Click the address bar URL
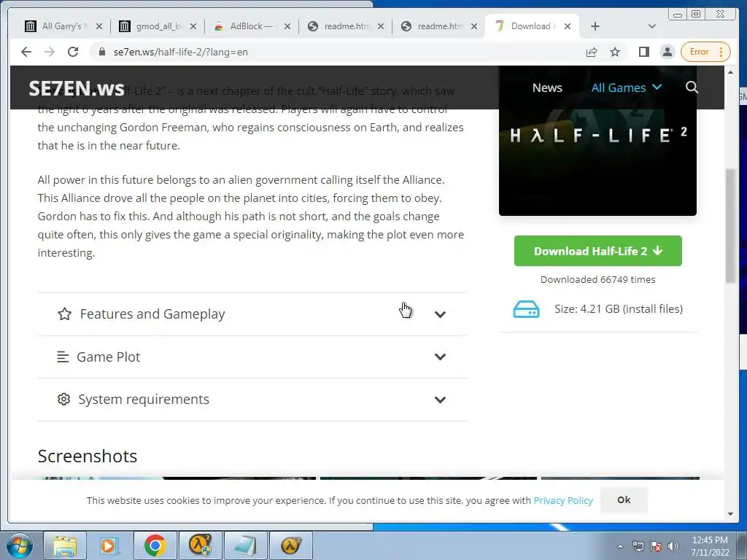The width and height of the screenshot is (747, 560). pyautogui.click(x=181, y=52)
